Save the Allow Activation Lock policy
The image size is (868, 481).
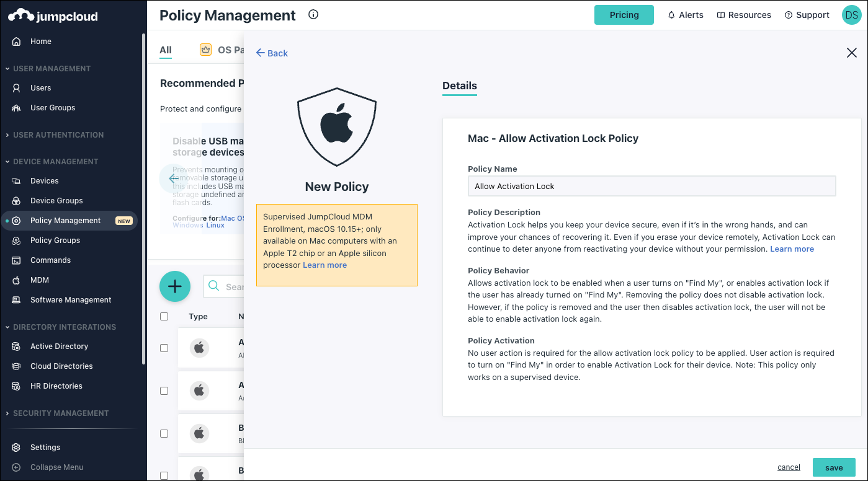coord(834,467)
